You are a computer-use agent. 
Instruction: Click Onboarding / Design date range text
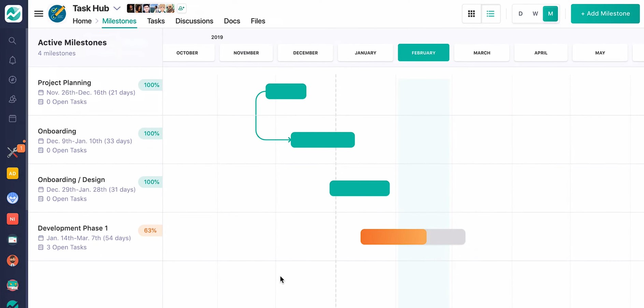click(x=91, y=190)
